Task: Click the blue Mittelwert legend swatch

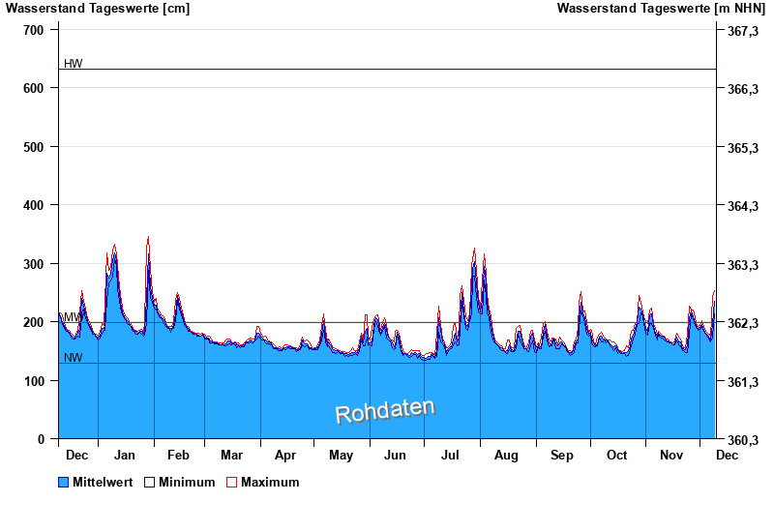Action: click(64, 482)
